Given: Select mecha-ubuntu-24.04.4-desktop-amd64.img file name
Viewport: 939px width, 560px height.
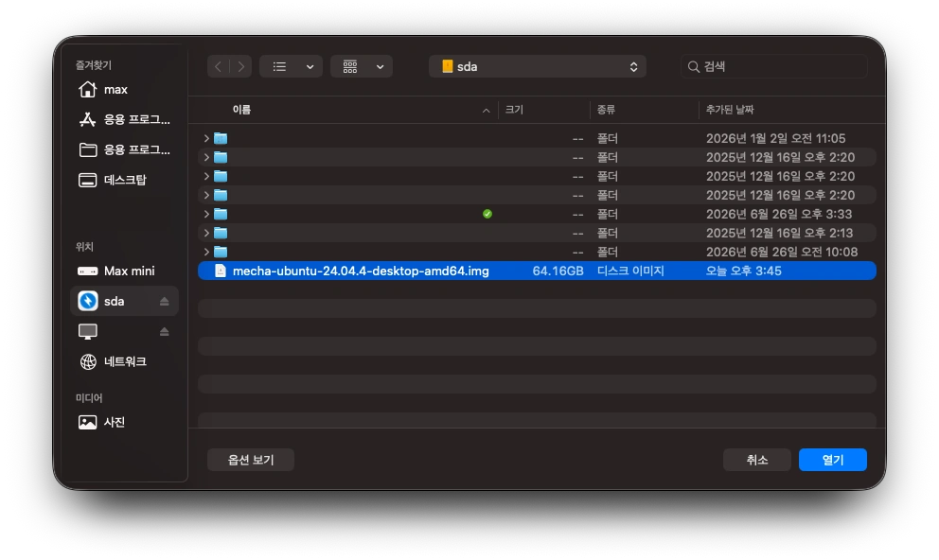Looking at the screenshot, I should point(361,271).
